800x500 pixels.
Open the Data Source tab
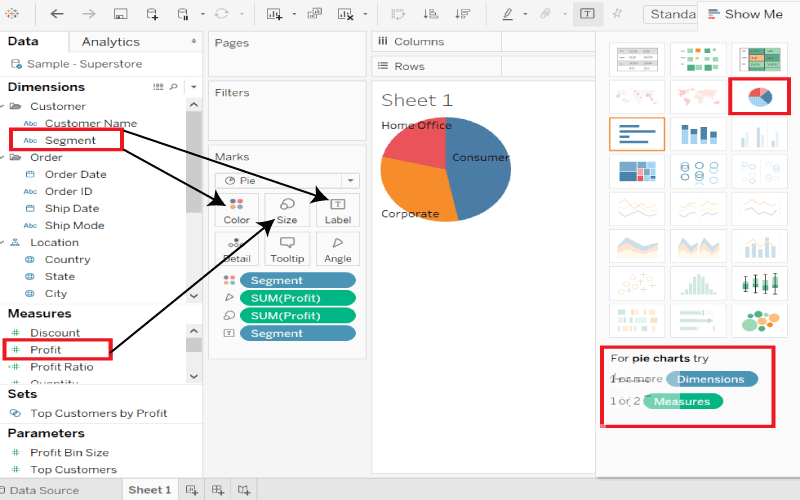click(40, 490)
